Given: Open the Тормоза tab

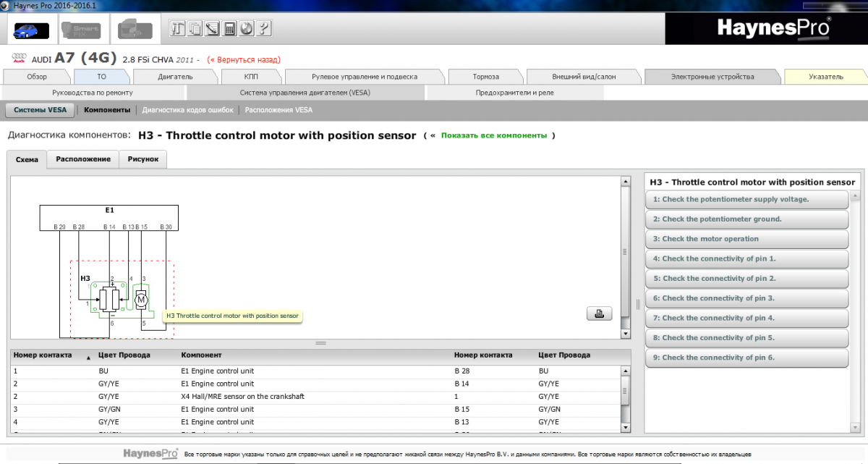Looking at the screenshot, I should (486, 77).
